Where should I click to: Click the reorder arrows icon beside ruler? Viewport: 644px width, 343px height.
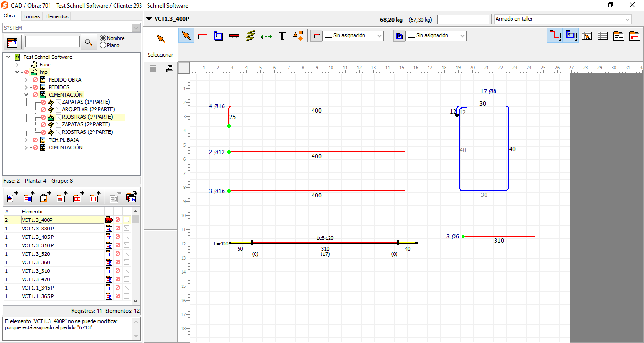coord(170,68)
